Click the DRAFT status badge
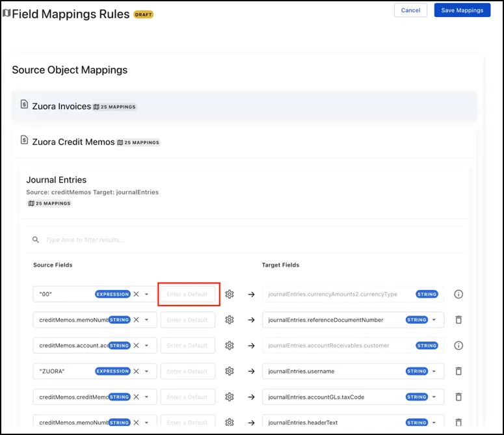This screenshot has width=504, height=435. (143, 14)
